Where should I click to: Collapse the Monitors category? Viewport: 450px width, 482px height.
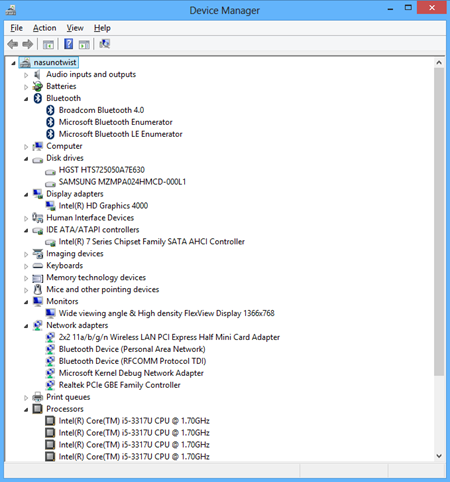pyautogui.click(x=26, y=302)
